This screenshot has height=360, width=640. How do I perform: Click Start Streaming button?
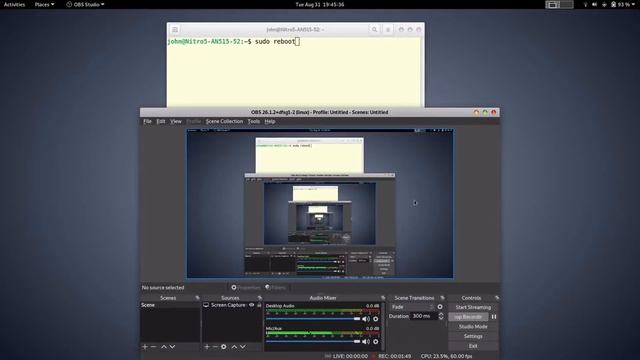pos(473,307)
